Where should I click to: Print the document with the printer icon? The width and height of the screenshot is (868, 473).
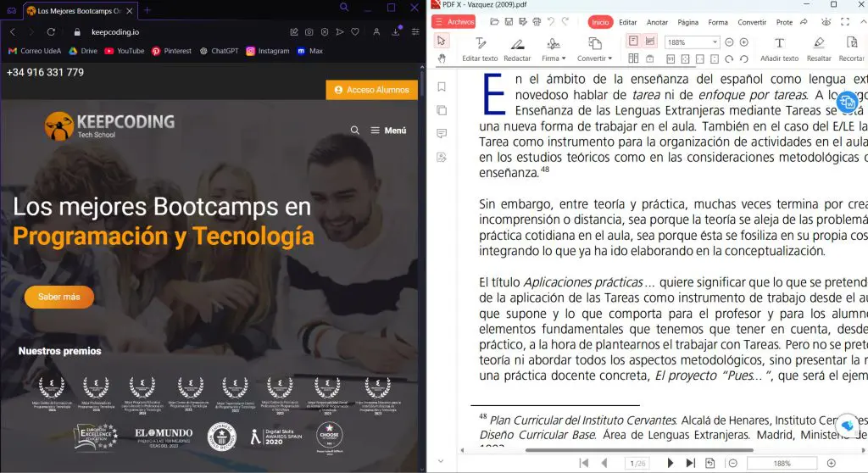click(x=537, y=22)
